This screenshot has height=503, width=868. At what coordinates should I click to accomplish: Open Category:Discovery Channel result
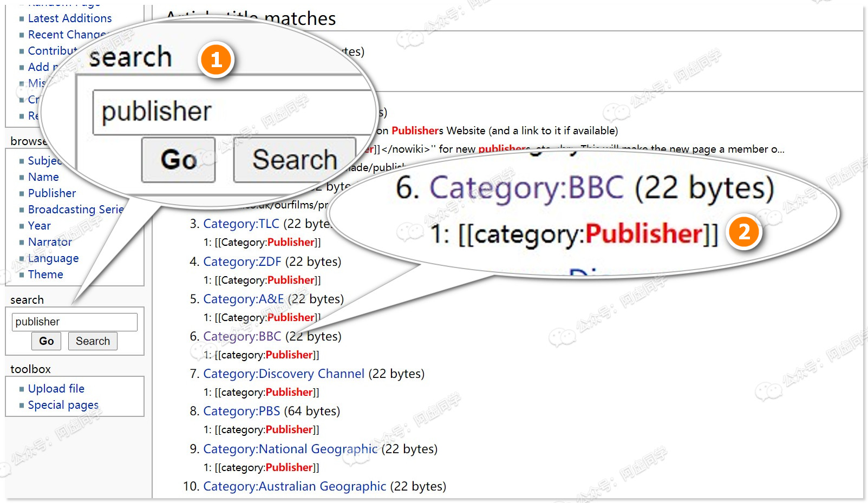(284, 374)
